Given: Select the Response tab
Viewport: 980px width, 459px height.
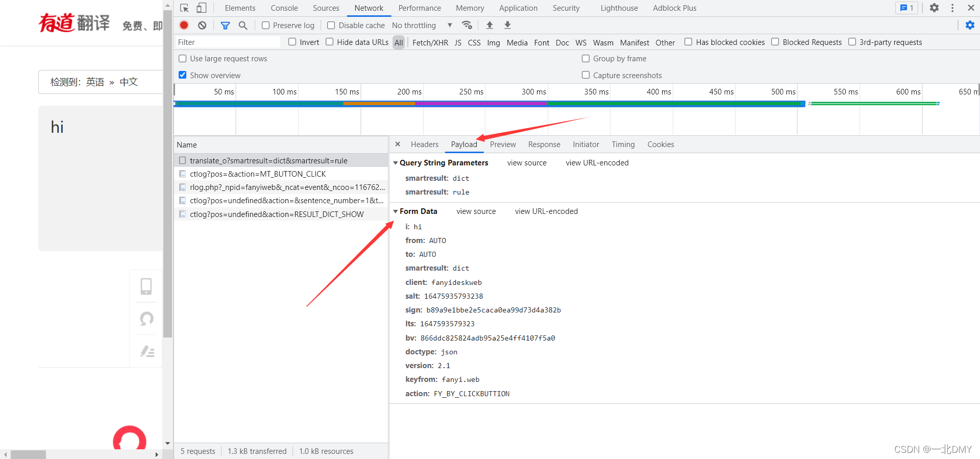Looking at the screenshot, I should click(x=544, y=144).
